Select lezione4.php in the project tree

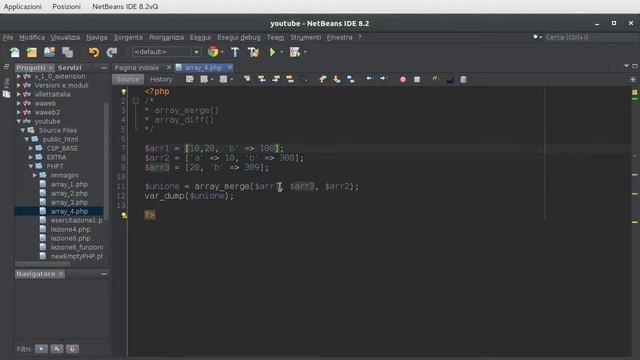[70, 229]
